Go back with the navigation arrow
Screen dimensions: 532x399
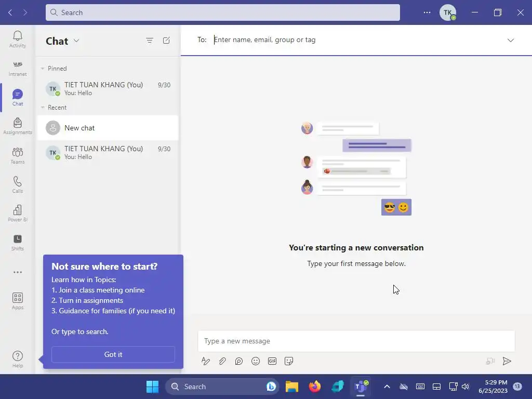[x=10, y=12]
